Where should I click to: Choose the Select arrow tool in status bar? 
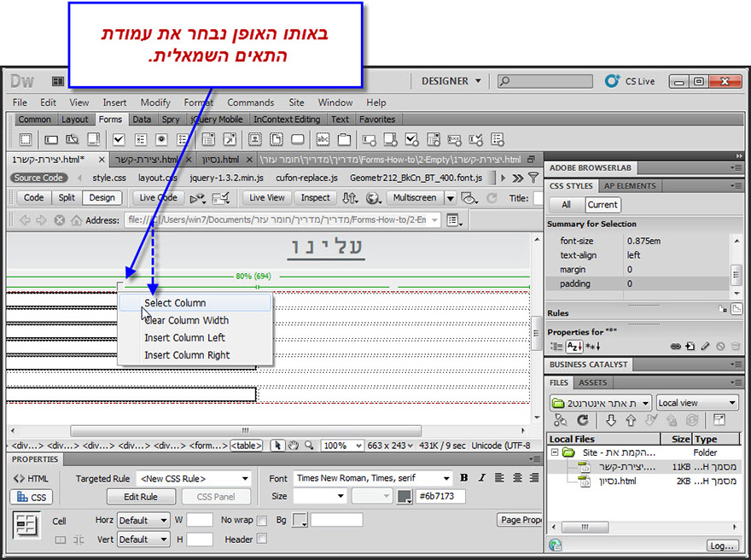point(277,445)
